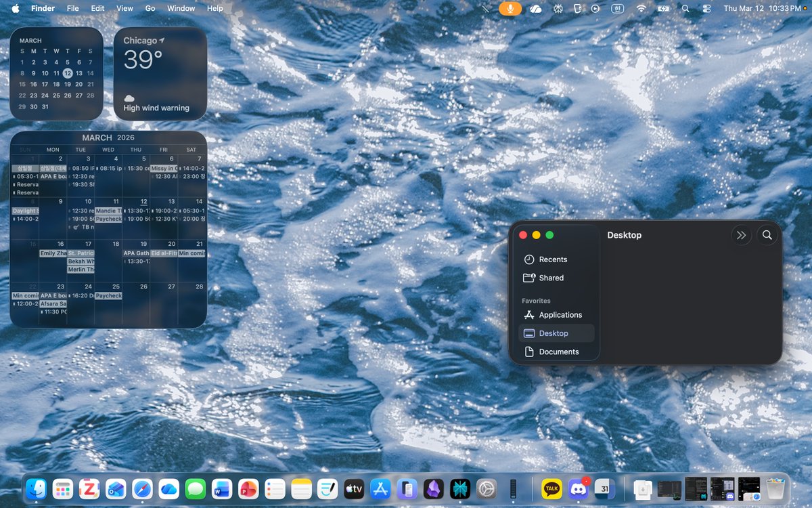The height and width of the screenshot is (508, 812).
Task: Open Spotlight search in menu bar
Action: pos(685,8)
